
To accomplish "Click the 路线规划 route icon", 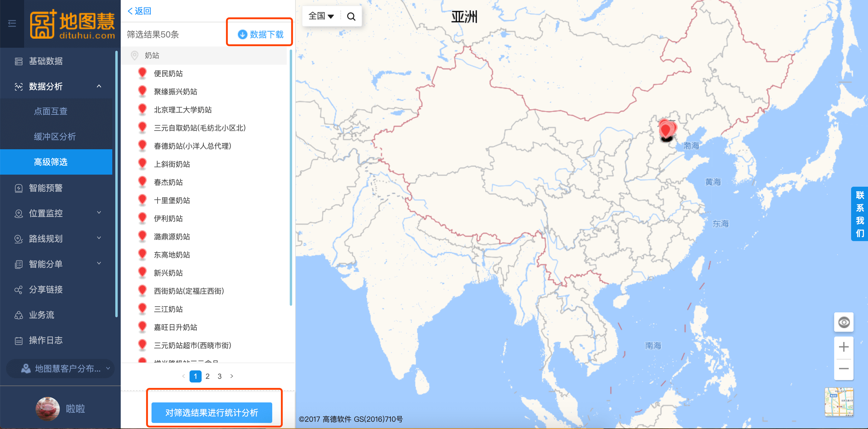I will [18, 239].
